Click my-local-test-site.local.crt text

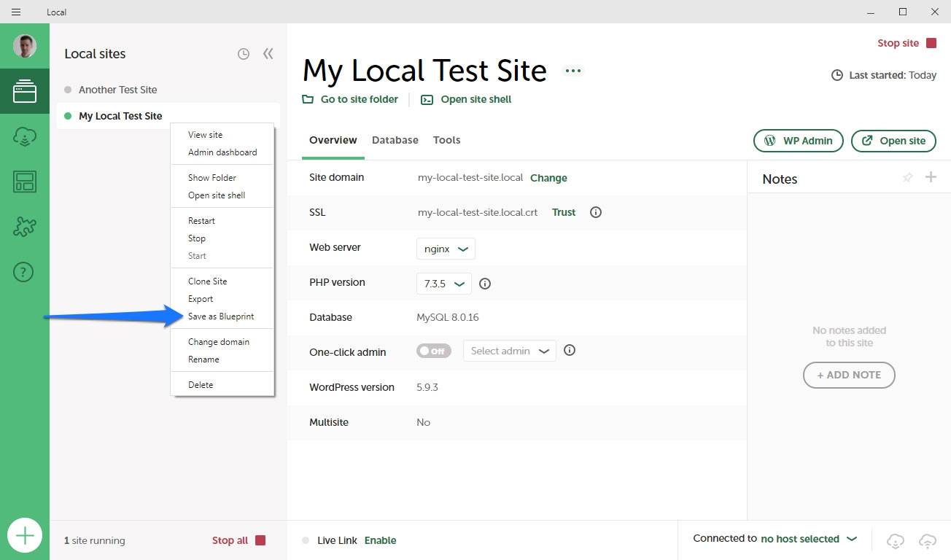[x=478, y=212]
